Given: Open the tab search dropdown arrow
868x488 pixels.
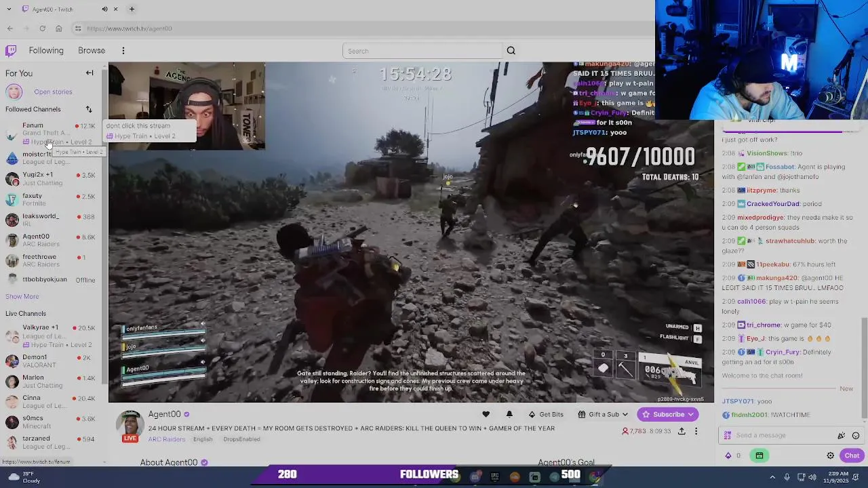Looking at the screenshot, I should click(7, 9).
